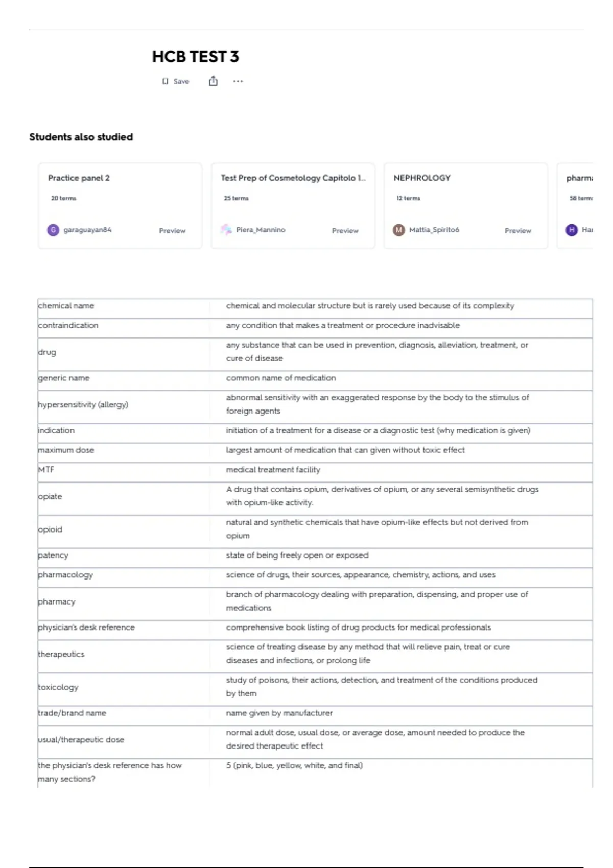The width and height of the screenshot is (613, 868).
Task: Open Mattia_Spirito6's profile username
Action: pyautogui.click(x=434, y=230)
